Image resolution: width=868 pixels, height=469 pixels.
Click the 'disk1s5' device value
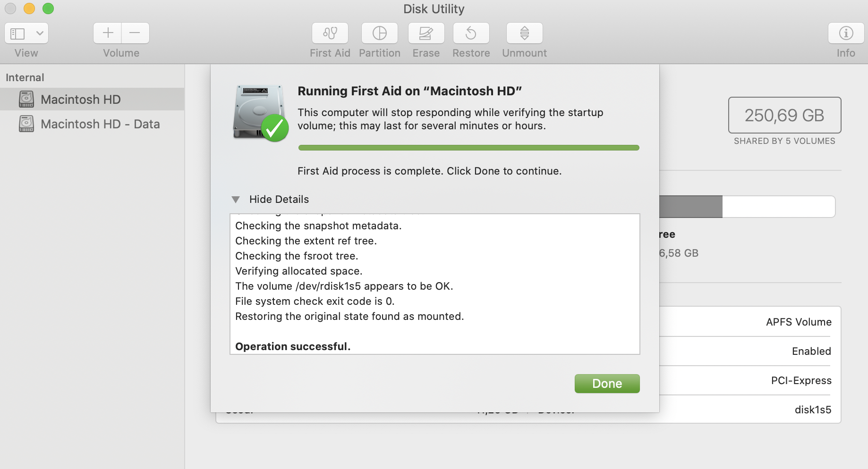(x=813, y=410)
